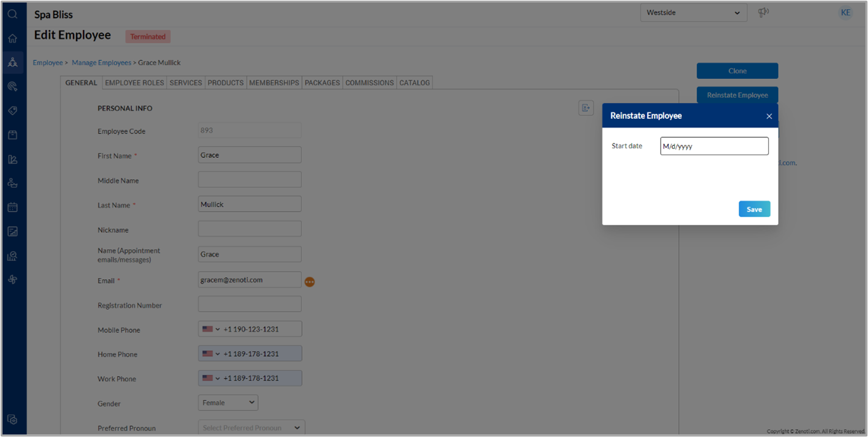Click the Employee Code field
Viewport: 868px width, 437px height.
click(x=249, y=130)
